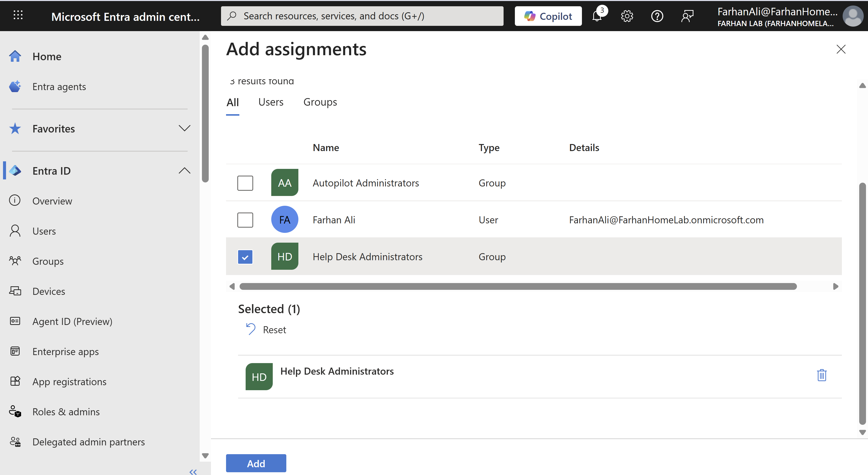Check the Autopilot Administrators checkbox

point(245,183)
